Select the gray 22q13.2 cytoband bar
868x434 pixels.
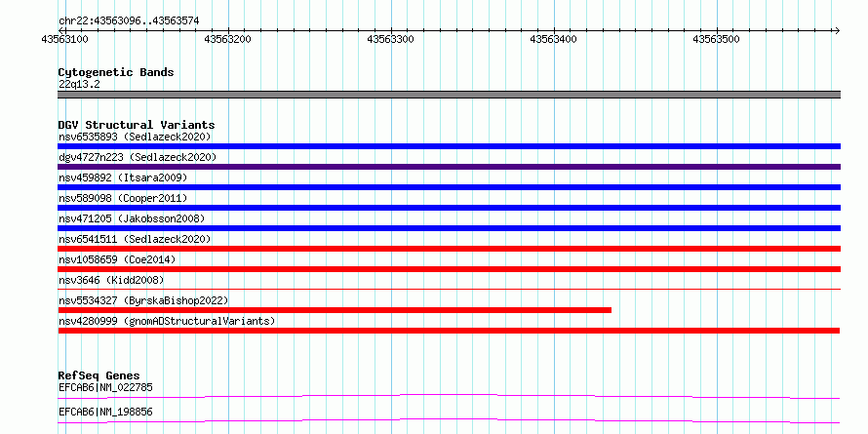pyautogui.click(x=449, y=95)
